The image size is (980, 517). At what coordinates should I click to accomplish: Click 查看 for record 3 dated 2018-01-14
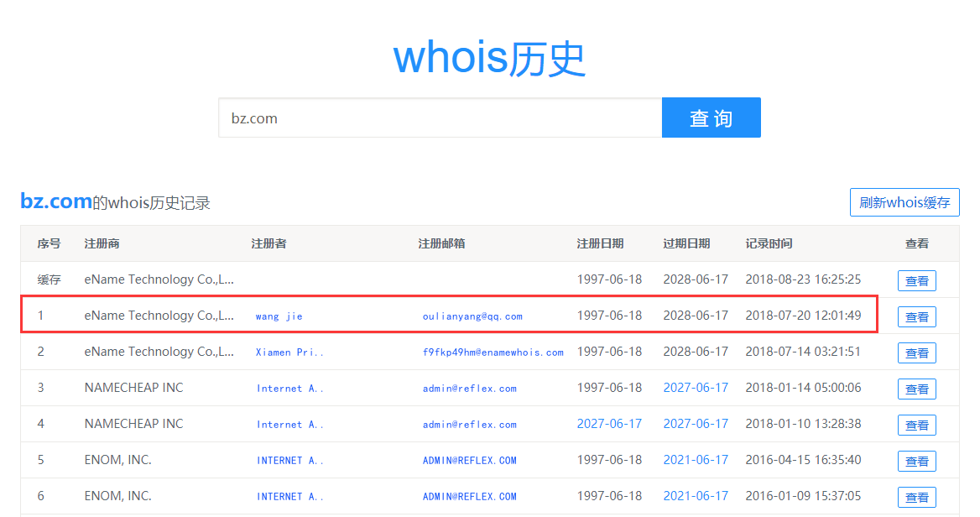pyautogui.click(x=917, y=389)
